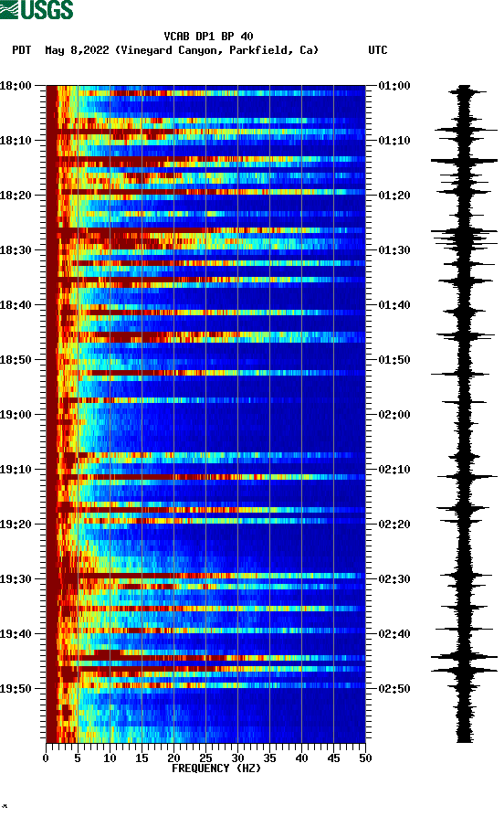The image size is (504, 816).
Task: Click the 18:00 PDT time label
Action: pyautogui.click(x=16, y=85)
